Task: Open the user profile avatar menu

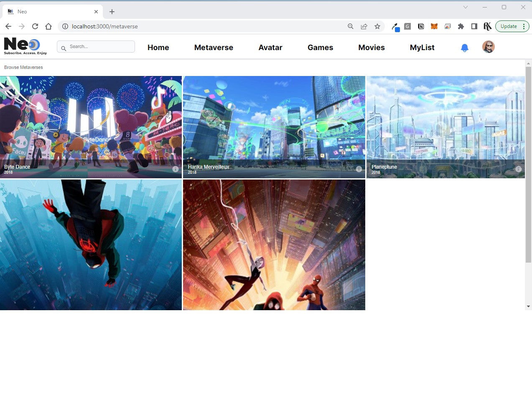Action: (488, 47)
